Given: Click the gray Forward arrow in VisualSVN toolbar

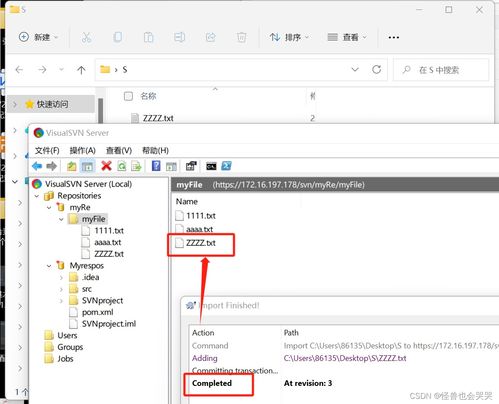Looking at the screenshot, I should (x=52, y=166).
